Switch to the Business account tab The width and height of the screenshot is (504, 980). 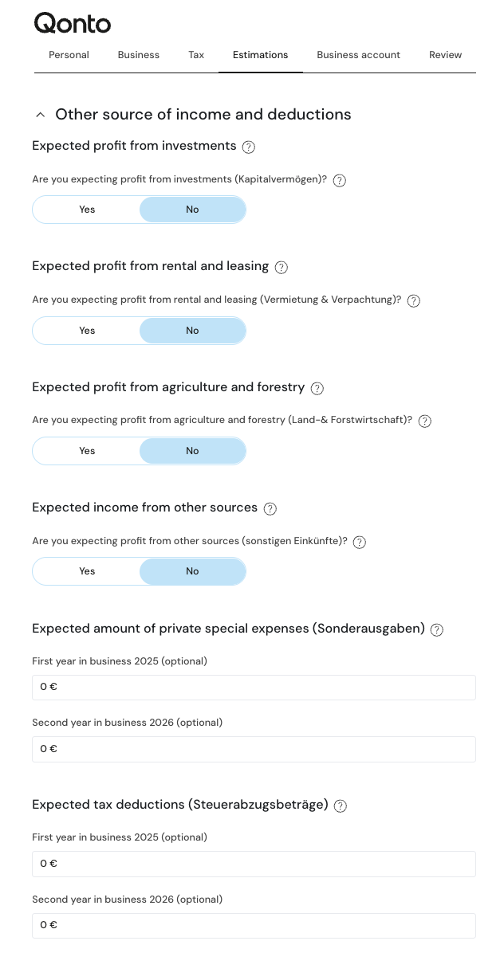coord(359,55)
